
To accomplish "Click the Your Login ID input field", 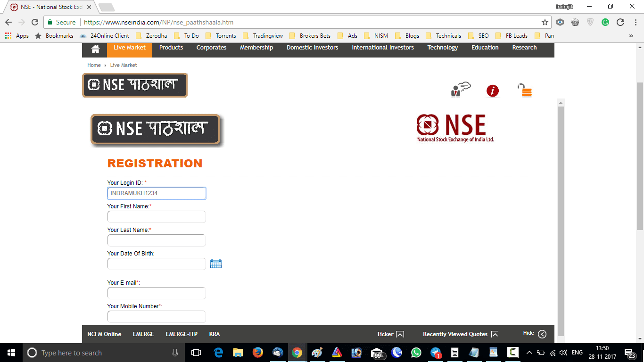I will (157, 193).
